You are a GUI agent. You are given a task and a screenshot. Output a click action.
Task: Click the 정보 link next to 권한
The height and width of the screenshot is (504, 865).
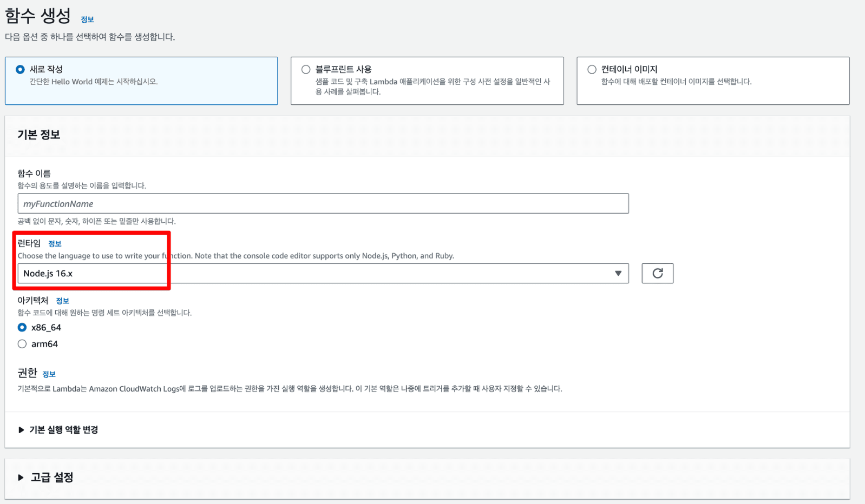point(49,374)
